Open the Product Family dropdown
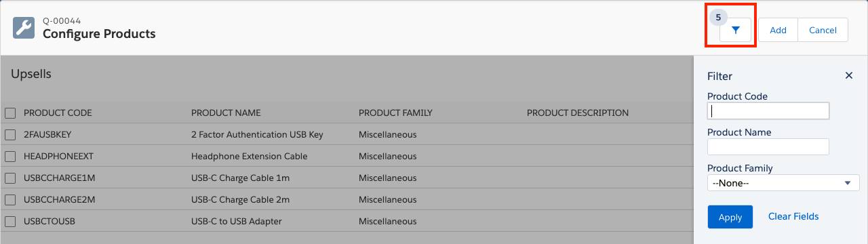868x244 pixels. (783, 183)
